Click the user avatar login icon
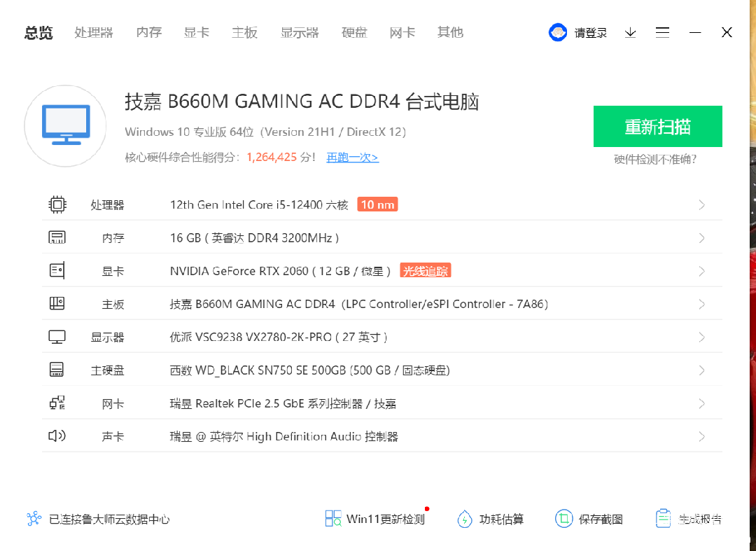Image resolution: width=756 pixels, height=551 pixels. (x=558, y=32)
